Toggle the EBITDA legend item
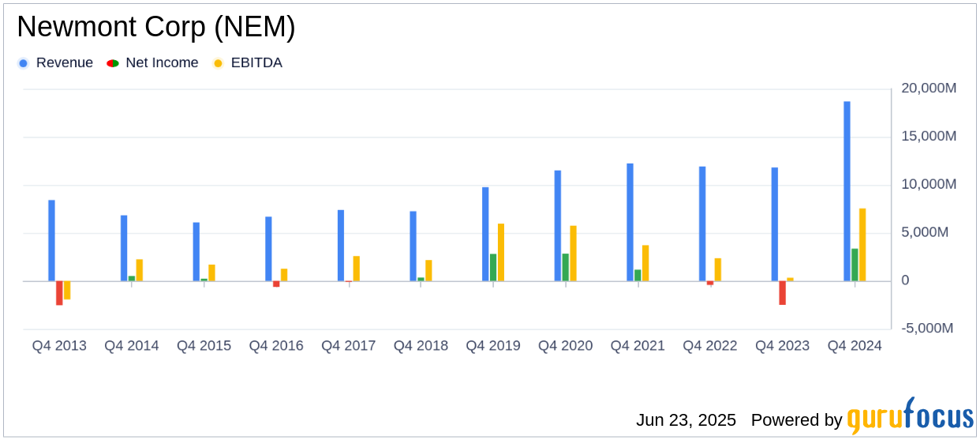Viewport: 980px width, 440px height. tap(248, 63)
